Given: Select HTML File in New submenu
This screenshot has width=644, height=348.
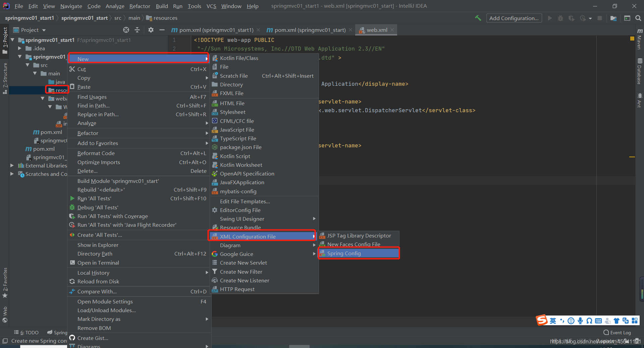Looking at the screenshot, I should coord(264,103).
